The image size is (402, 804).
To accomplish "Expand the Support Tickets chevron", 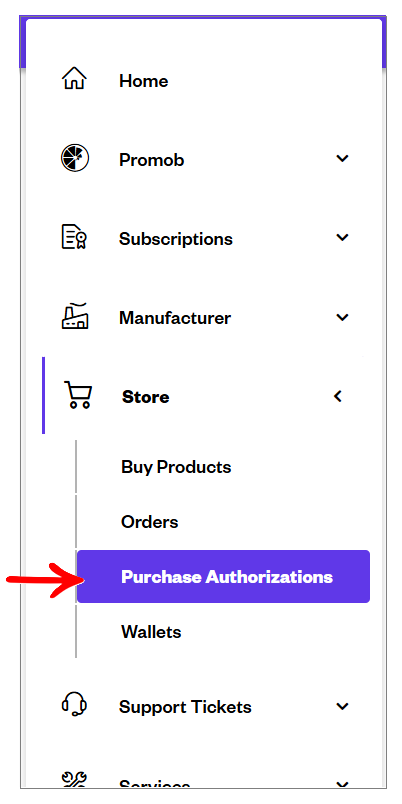I will point(343,707).
